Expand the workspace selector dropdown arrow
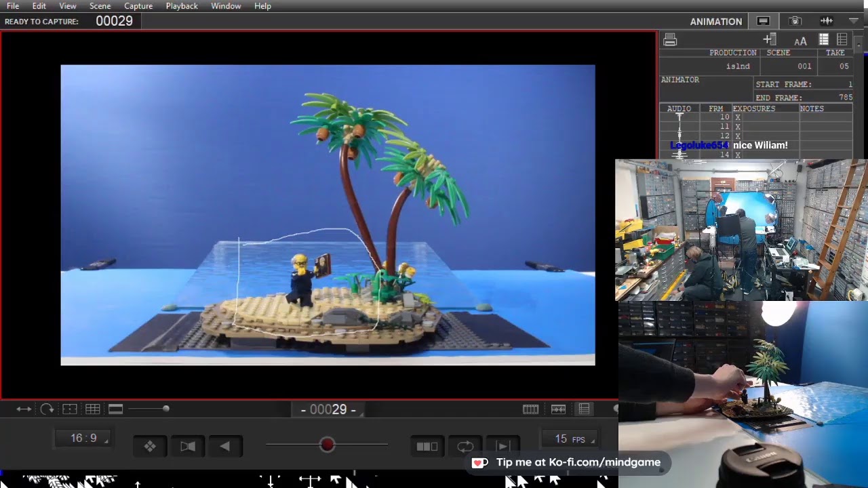The width and height of the screenshot is (868, 488). pos(854,21)
